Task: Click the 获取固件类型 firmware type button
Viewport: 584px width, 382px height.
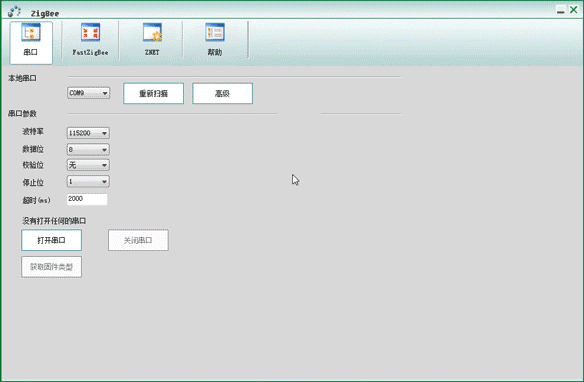Action: 51,267
